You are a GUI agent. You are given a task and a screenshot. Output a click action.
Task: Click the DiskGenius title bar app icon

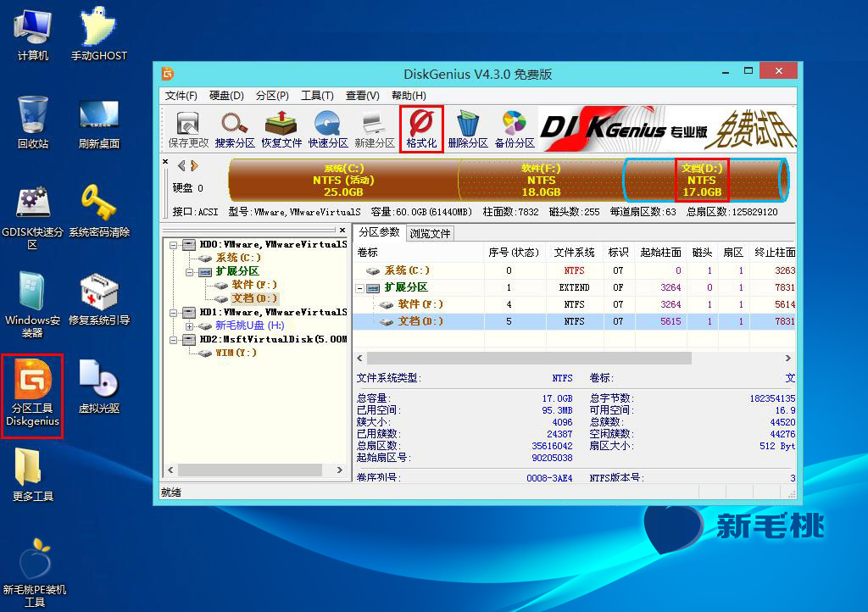tap(168, 74)
